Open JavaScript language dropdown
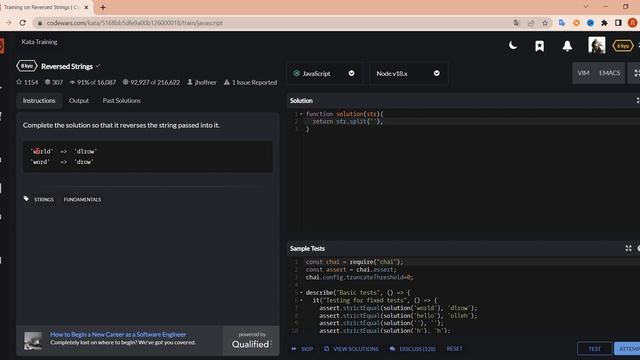Screen dimensions: 640x360 [x=324, y=73]
